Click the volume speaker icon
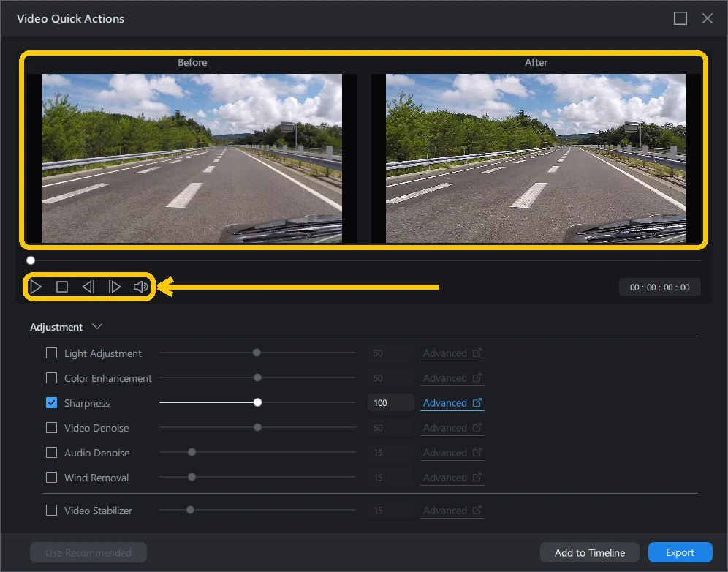Image resolution: width=728 pixels, height=572 pixels. click(x=140, y=287)
